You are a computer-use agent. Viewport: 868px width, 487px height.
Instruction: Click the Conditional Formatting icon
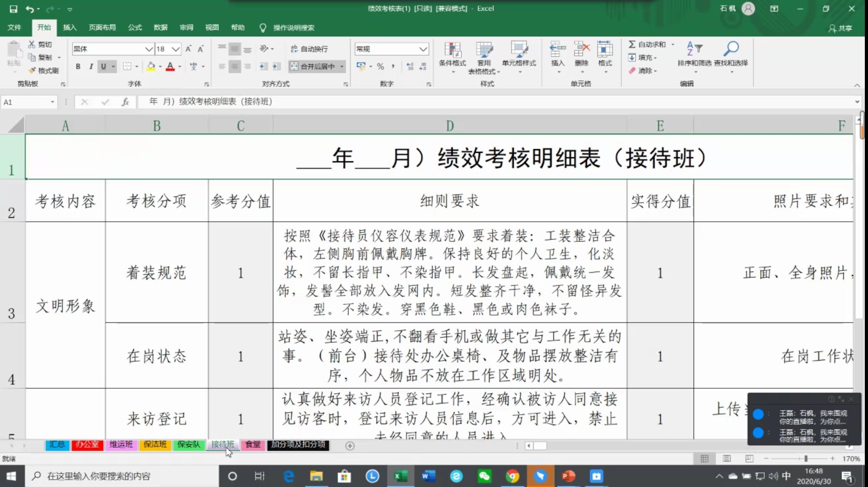pyautogui.click(x=452, y=51)
